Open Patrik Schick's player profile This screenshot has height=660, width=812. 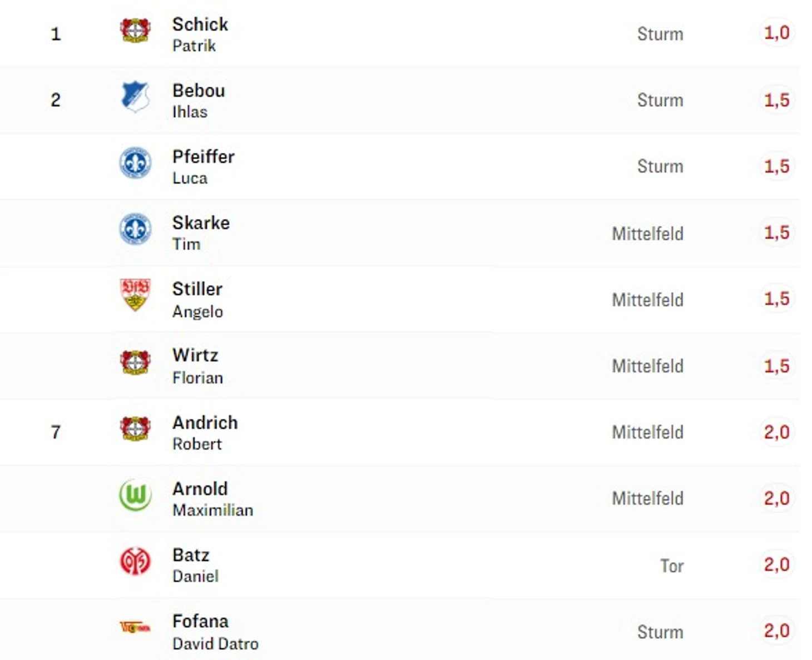point(200,24)
